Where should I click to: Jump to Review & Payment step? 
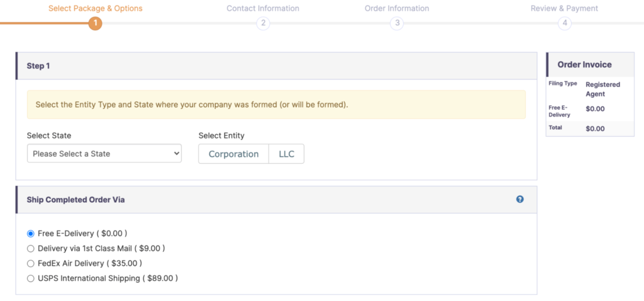pos(565,9)
